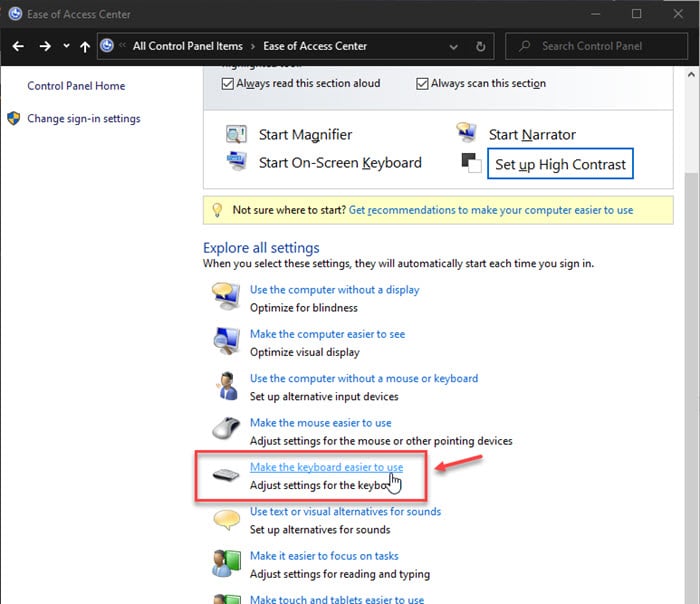The width and height of the screenshot is (700, 604).
Task: Click the speech bubble sounds icon
Action: [x=227, y=520]
